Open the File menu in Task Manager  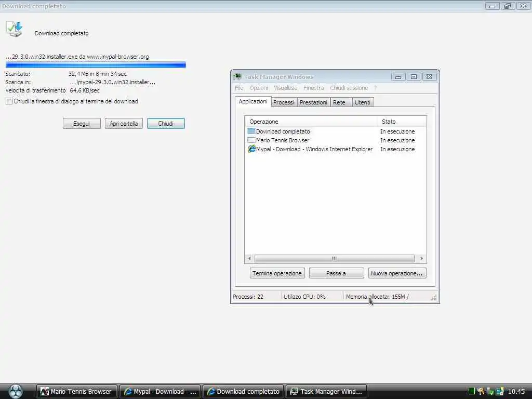click(239, 88)
